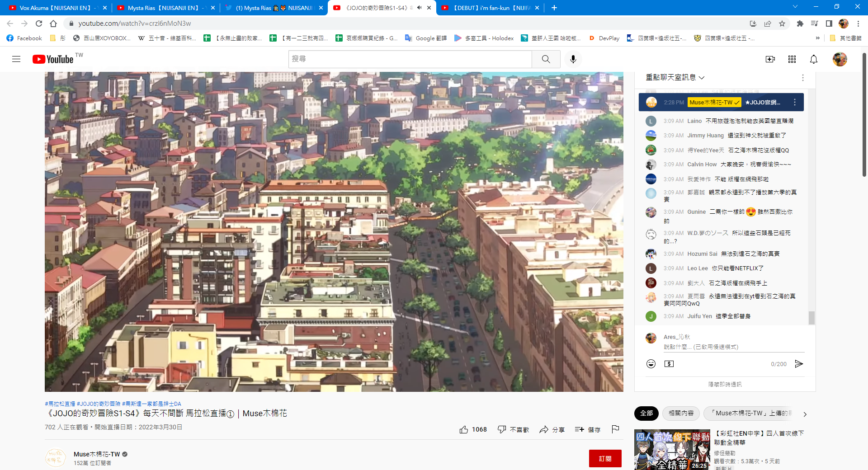Open tab search dropdown arrow
This screenshot has height=470, width=868.
click(x=795, y=7)
